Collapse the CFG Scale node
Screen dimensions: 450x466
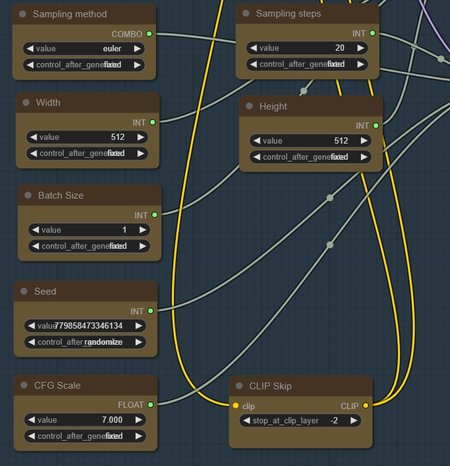(x=24, y=385)
